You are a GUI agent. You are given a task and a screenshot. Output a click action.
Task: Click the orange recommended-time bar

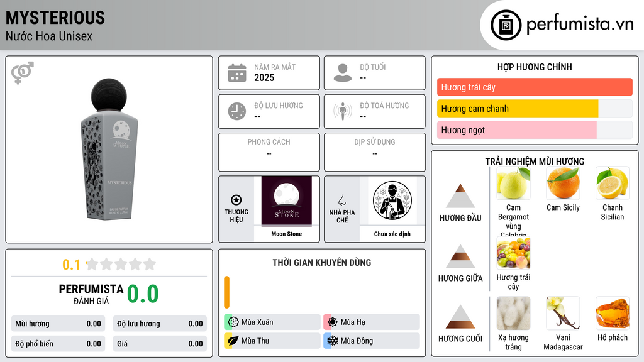226,292
